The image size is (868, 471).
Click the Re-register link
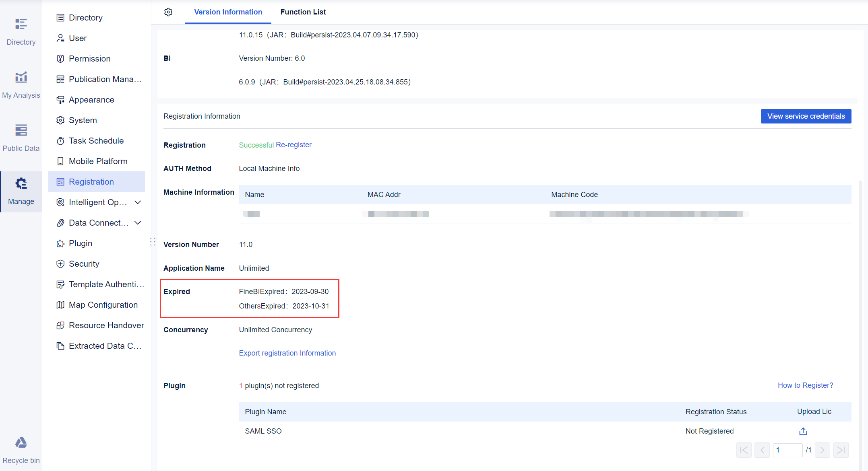(293, 145)
